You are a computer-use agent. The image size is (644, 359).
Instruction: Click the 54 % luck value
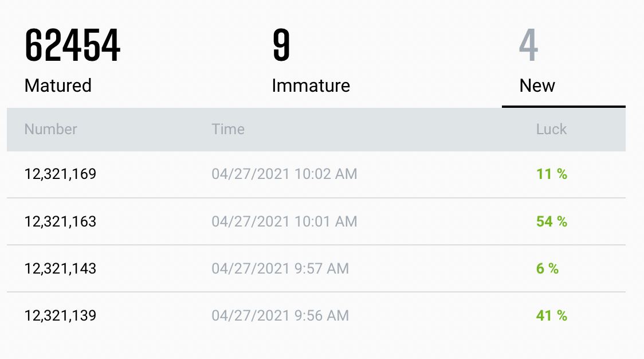pyautogui.click(x=552, y=221)
